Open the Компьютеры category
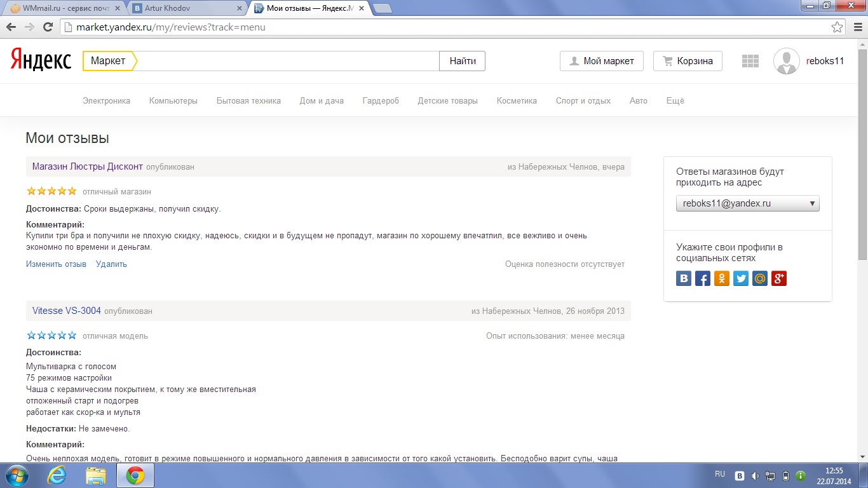The image size is (868, 488). 173,100
